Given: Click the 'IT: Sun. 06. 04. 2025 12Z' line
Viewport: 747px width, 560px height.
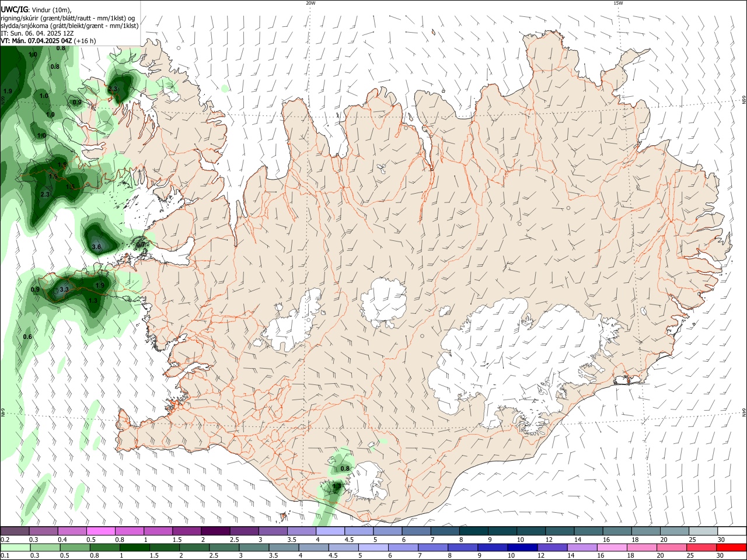Looking at the screenshot, I should 36,33.
